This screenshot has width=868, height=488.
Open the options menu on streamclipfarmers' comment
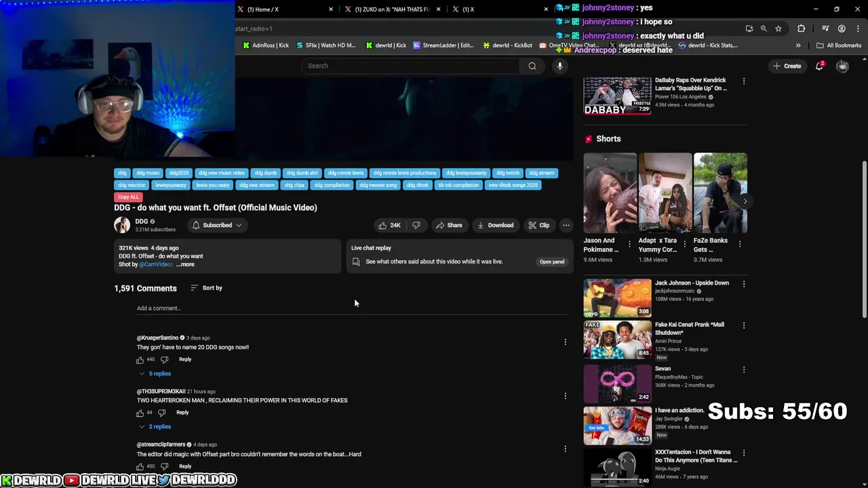(x=566, y=449)
